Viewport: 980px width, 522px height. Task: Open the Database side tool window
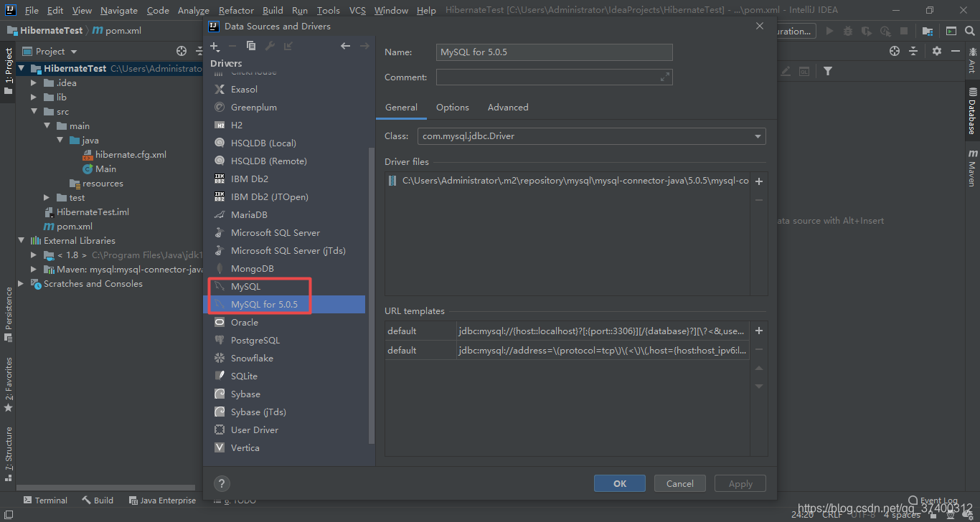972,111
